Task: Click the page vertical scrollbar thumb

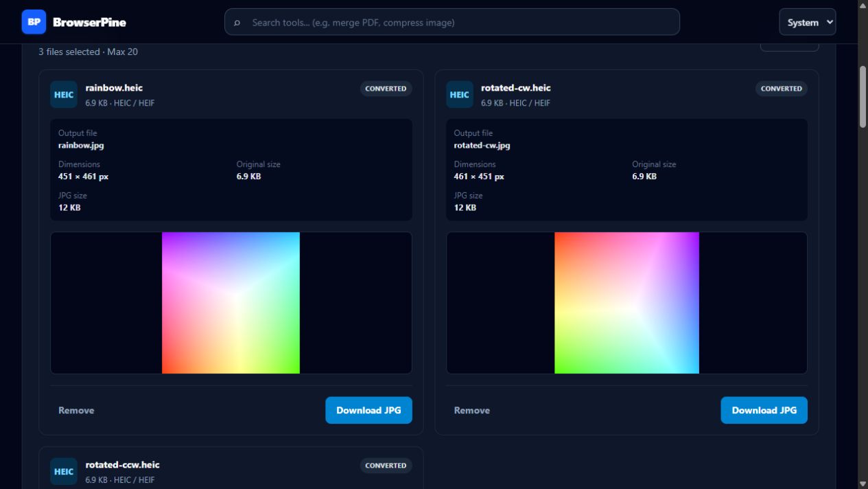Action: (863, 96)
